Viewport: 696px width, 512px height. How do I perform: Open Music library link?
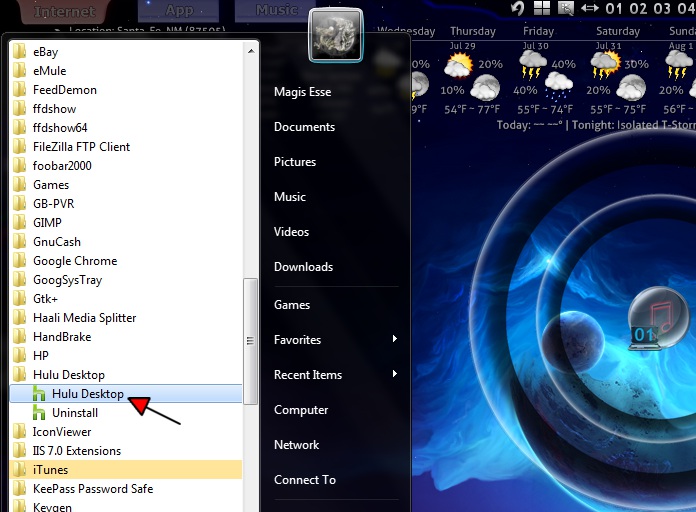click(290, 197)
